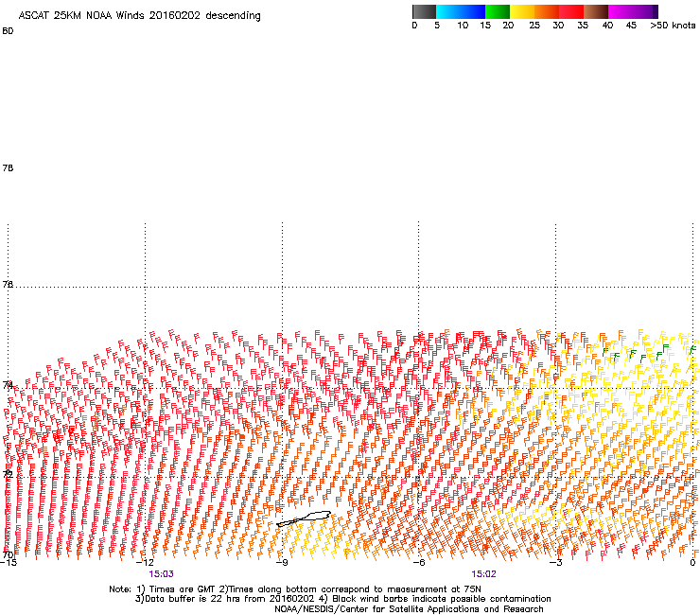Click the purple pass time '15:03'
Viewport: 700px width, 615px height.
tap(161, 574)
